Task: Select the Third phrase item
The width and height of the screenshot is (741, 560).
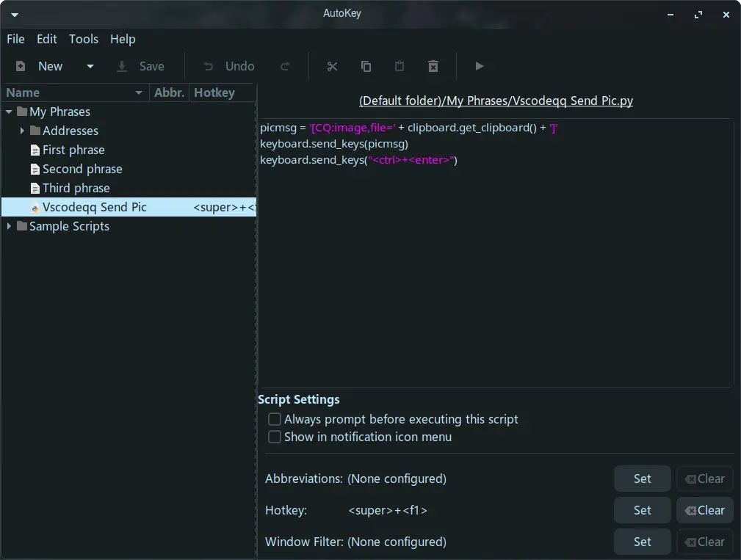Action: coord(76,188)
